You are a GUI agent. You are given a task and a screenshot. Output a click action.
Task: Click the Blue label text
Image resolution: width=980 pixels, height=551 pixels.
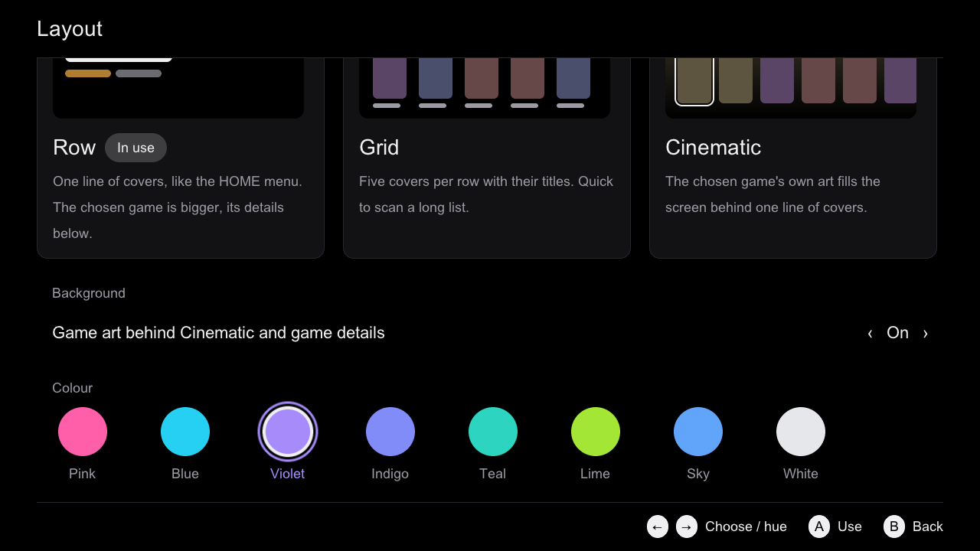click(185, 474)
